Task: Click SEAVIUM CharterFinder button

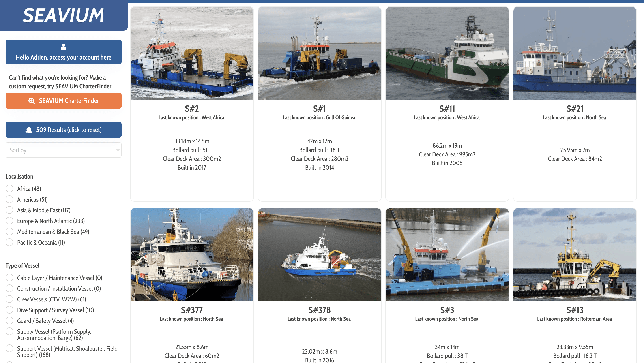Action: point(63,101)
